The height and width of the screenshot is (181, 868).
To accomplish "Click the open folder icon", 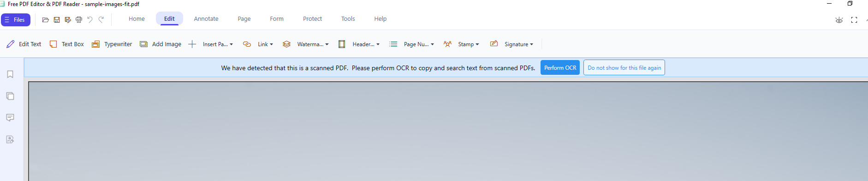I will point(45,20).
